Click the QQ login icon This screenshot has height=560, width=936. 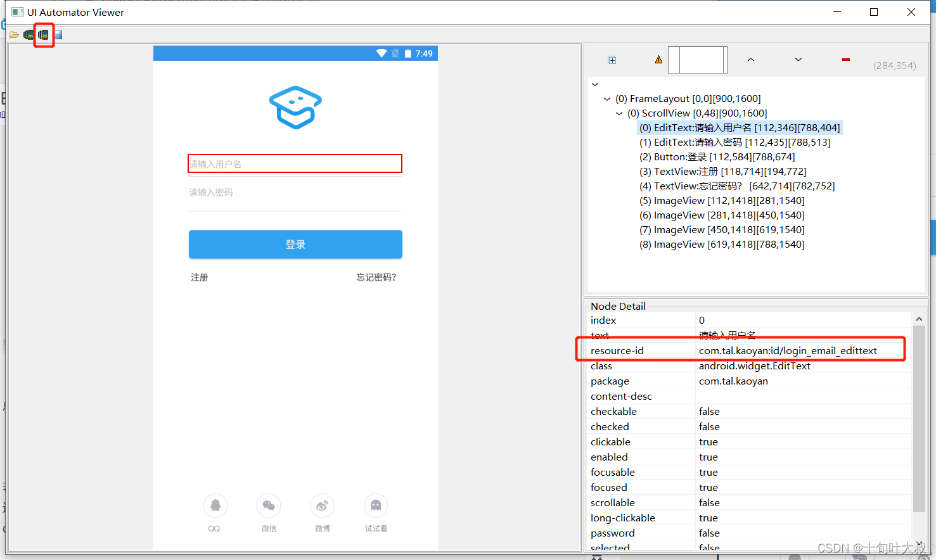[215, 506]
